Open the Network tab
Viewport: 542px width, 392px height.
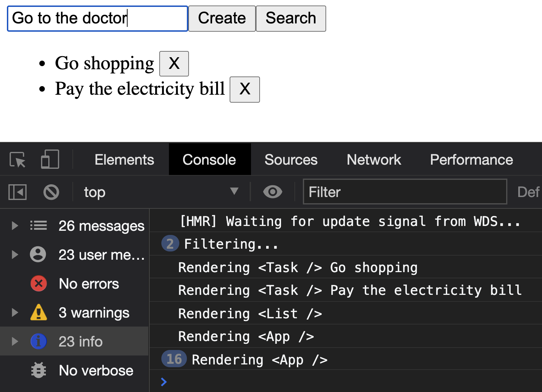coord(374,159)
